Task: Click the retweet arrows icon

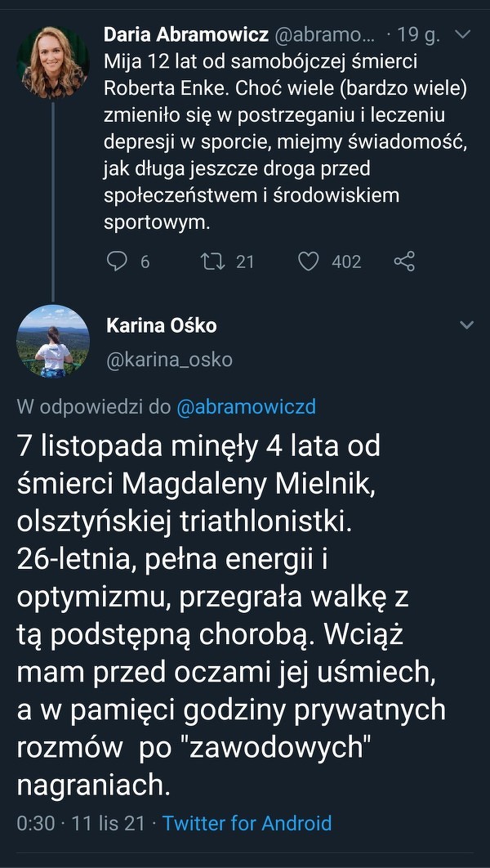Action: click(x=212, y=262)
